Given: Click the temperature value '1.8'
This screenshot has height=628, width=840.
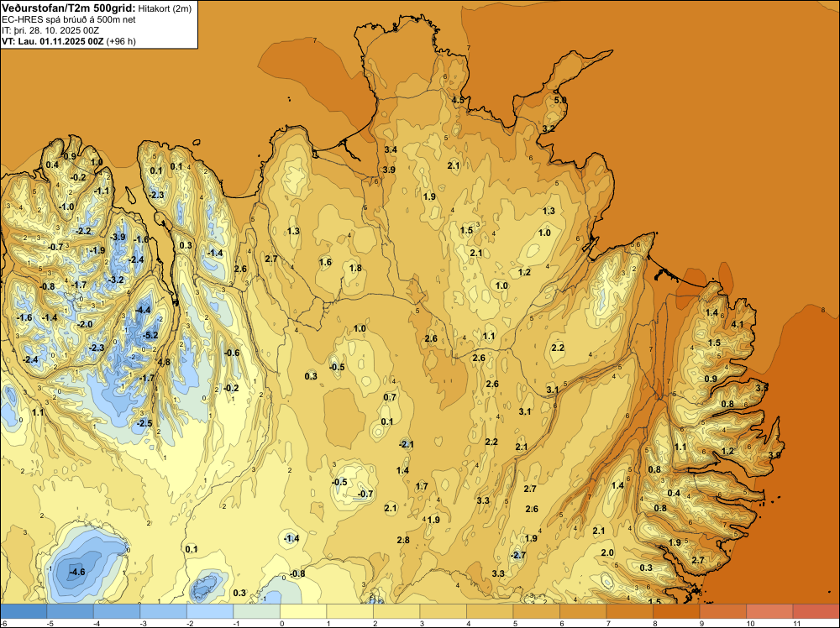Looking at the screenshot, I should [x=355, y=268].
